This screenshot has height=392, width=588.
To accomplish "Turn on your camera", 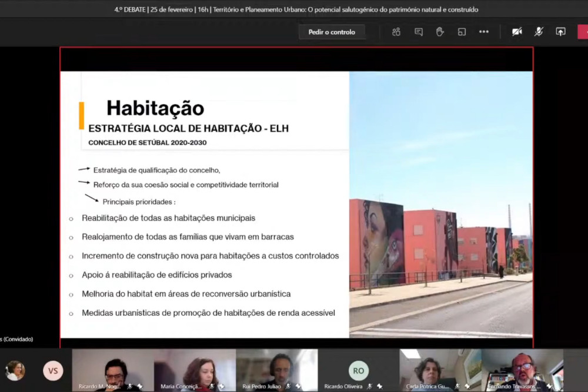I will pos(516,32).
